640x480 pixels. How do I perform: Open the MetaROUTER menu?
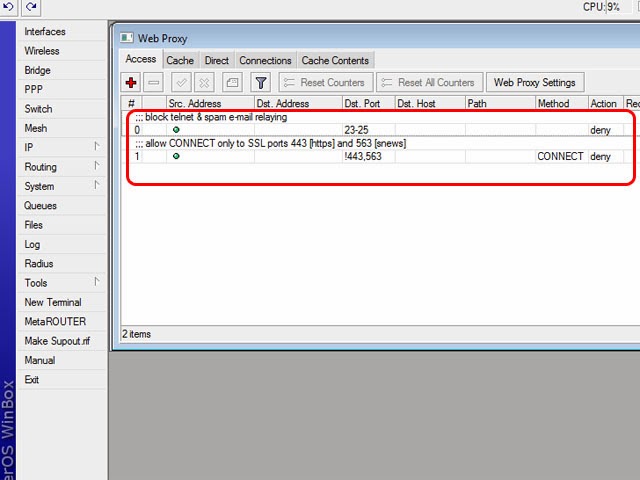click(61, 321)
